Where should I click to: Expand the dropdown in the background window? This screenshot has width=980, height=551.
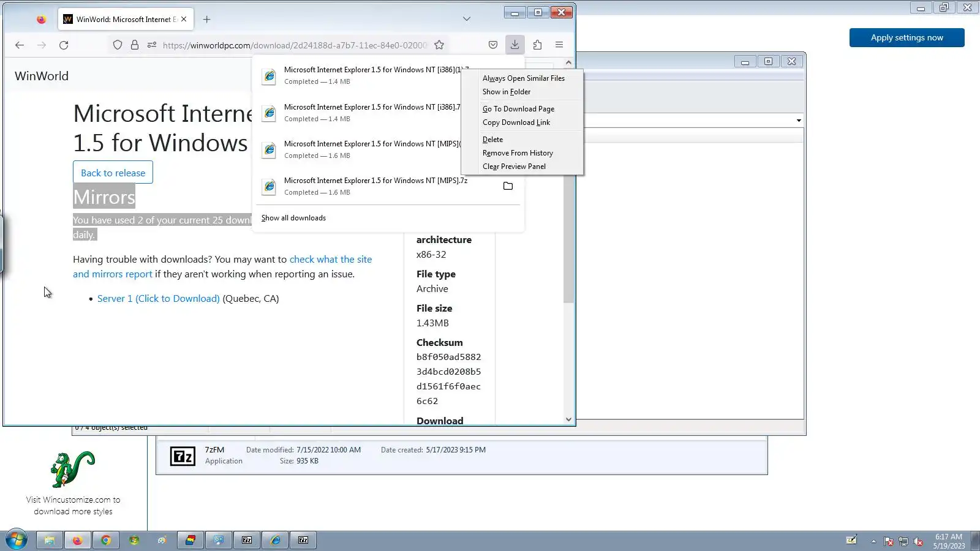click(x=799, y=121)
